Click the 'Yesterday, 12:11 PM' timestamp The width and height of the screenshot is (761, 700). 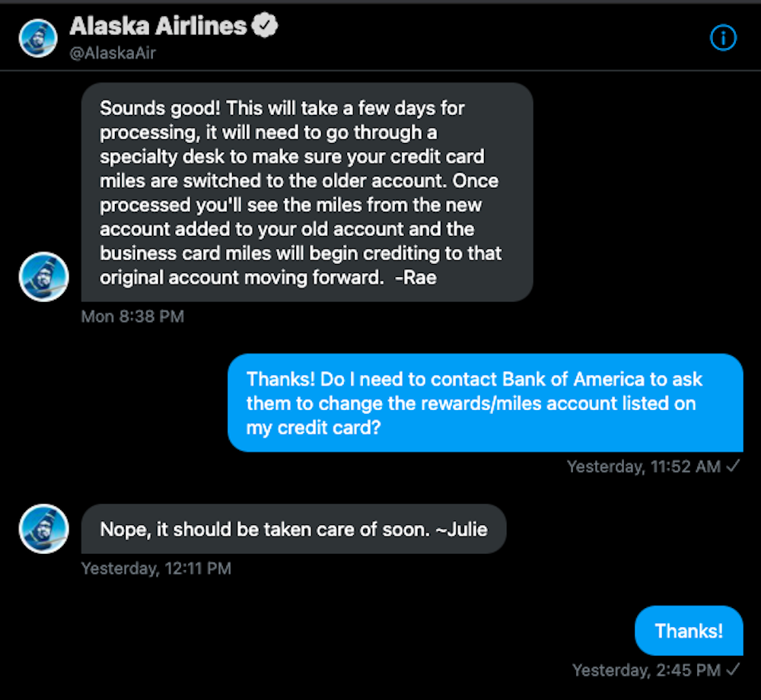[155, 568]
